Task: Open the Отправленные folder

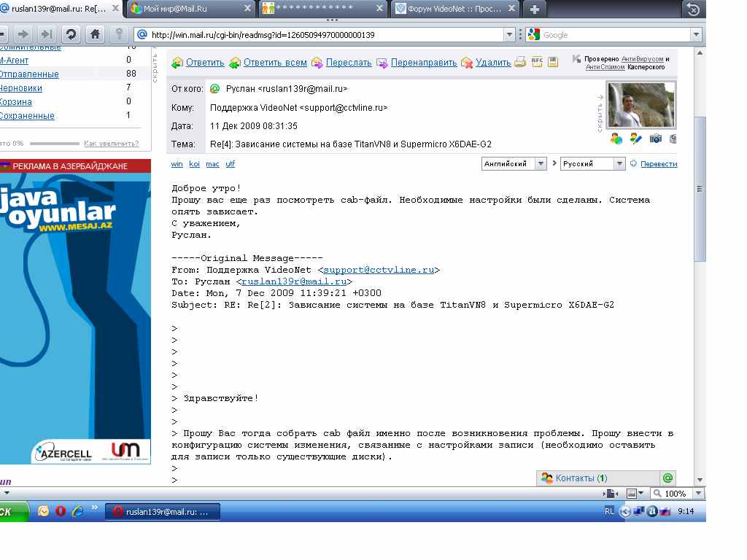Action: tap(28, 74)
